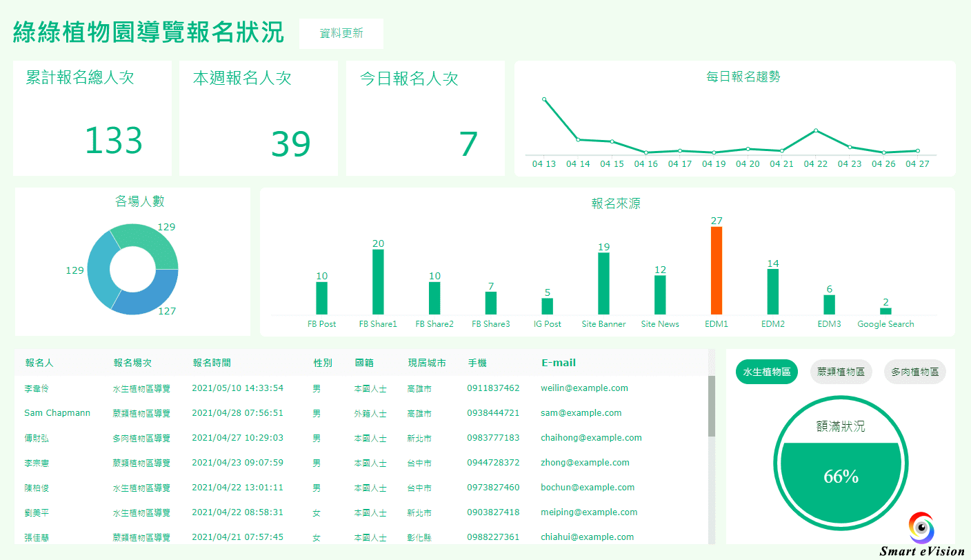The width and height of the screenshot is (971, 560).
Task: Click the 本週報名人次 value 39
Action: click(290, 143)
